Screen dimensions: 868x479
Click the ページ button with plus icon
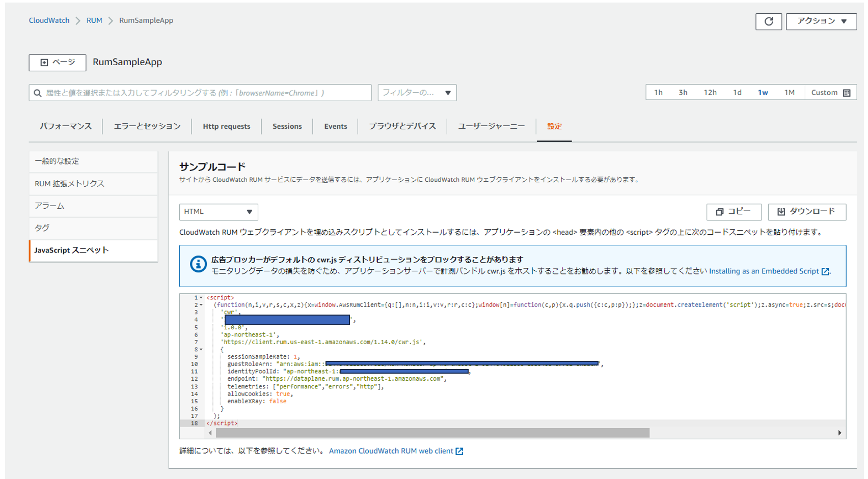(58, 63)
